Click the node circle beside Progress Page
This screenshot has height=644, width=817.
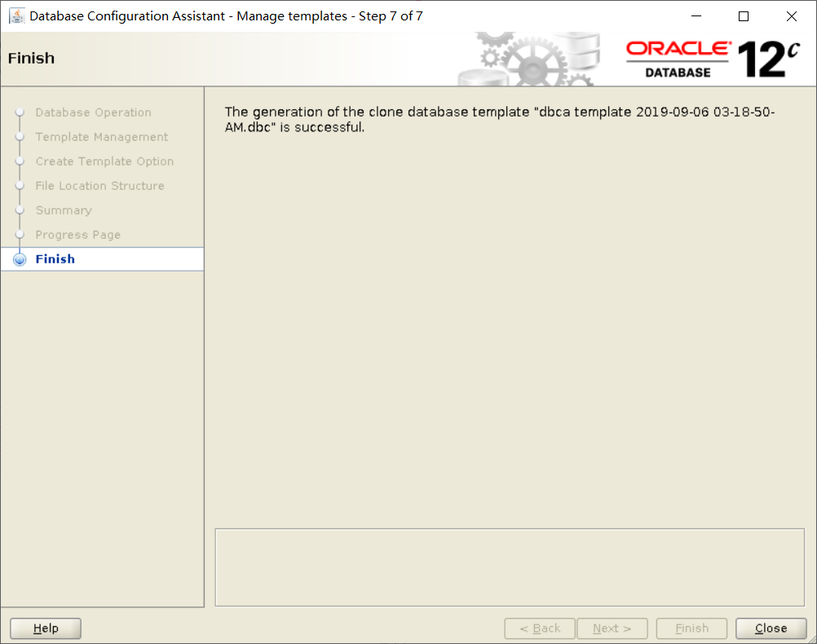pyautogui.click(x=20, y=235)
